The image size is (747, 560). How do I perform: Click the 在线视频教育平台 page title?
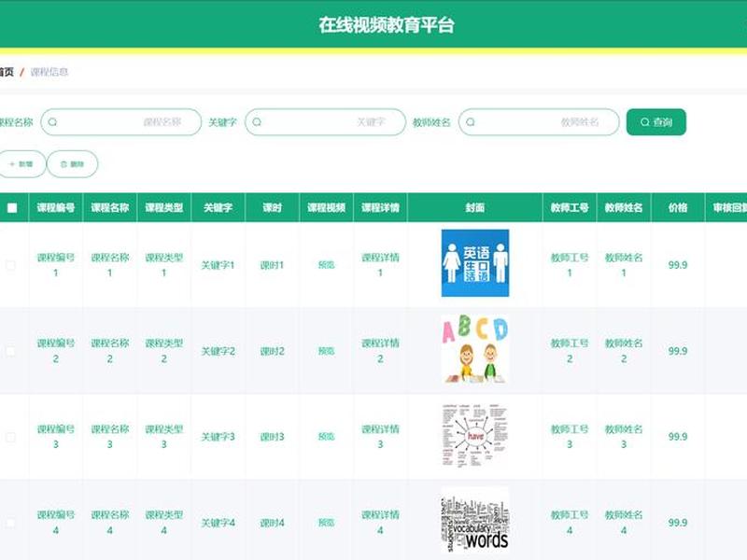click(x=387, y=25)
